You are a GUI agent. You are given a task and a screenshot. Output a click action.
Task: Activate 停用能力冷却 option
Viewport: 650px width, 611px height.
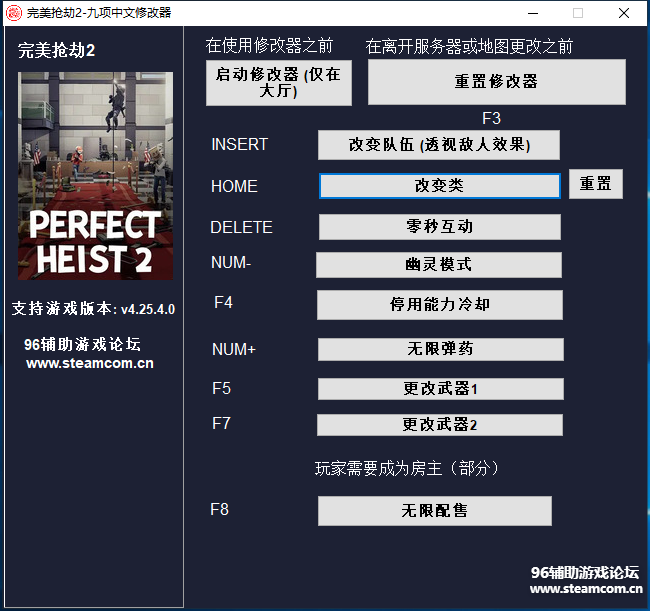pos(439,304)
